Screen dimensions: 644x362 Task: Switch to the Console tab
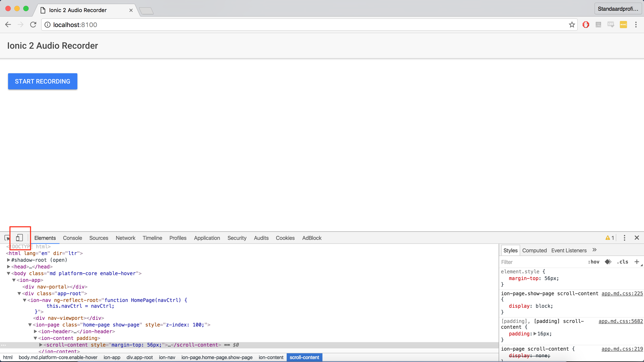point(72,238)
